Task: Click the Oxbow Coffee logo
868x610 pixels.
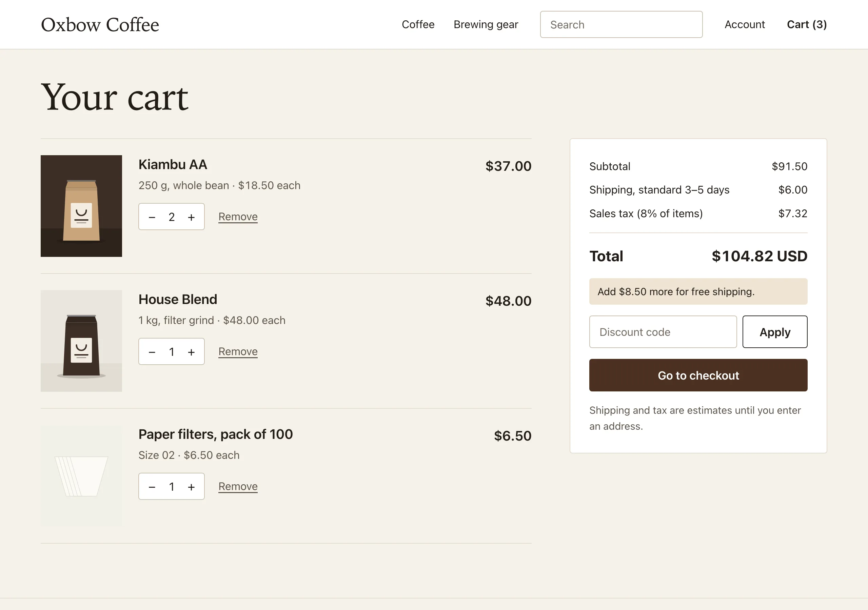Action: pyautogui.click(x=100, y=24)
